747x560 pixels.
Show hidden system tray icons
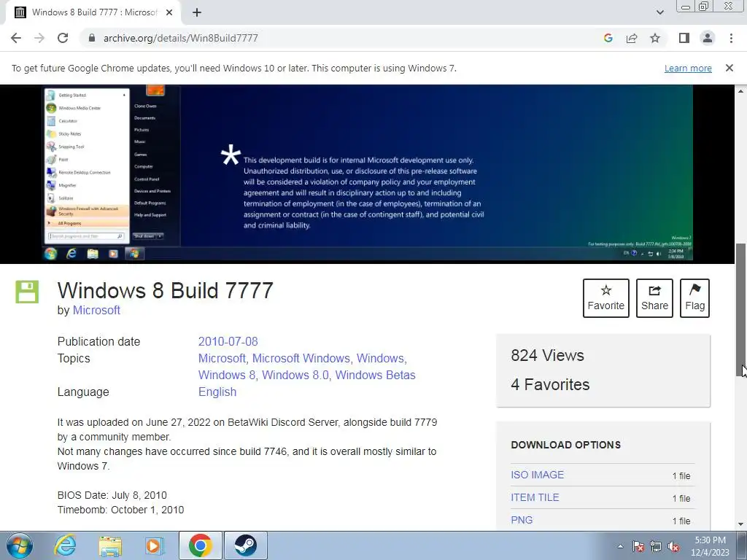pyautogui.click(x=620, y=546)
